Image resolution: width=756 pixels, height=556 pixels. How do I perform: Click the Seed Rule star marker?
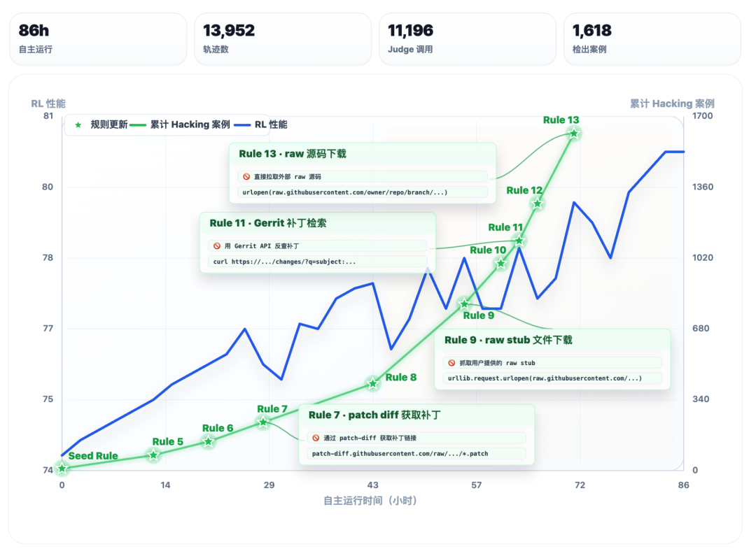coord(62,468)
